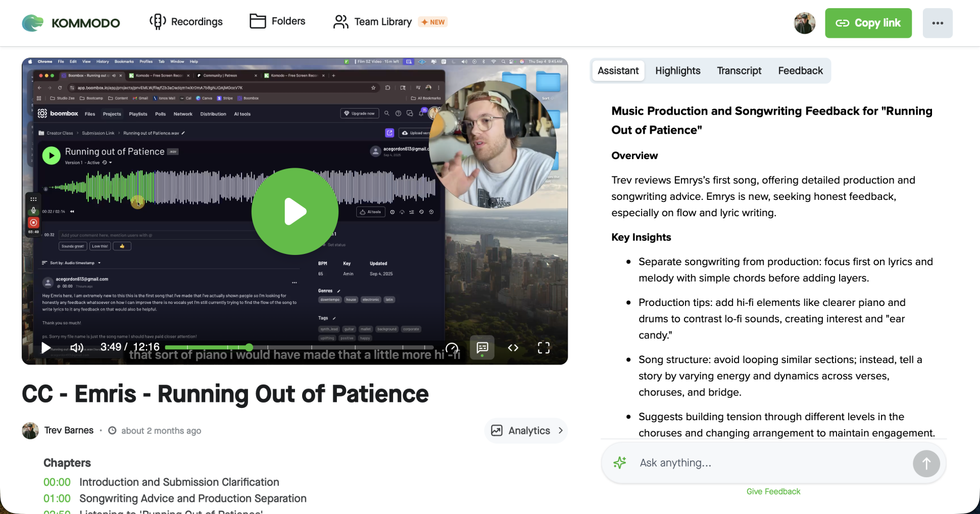Open the Folders section
The image size is (980, 514).
click(x=278, y=21)
